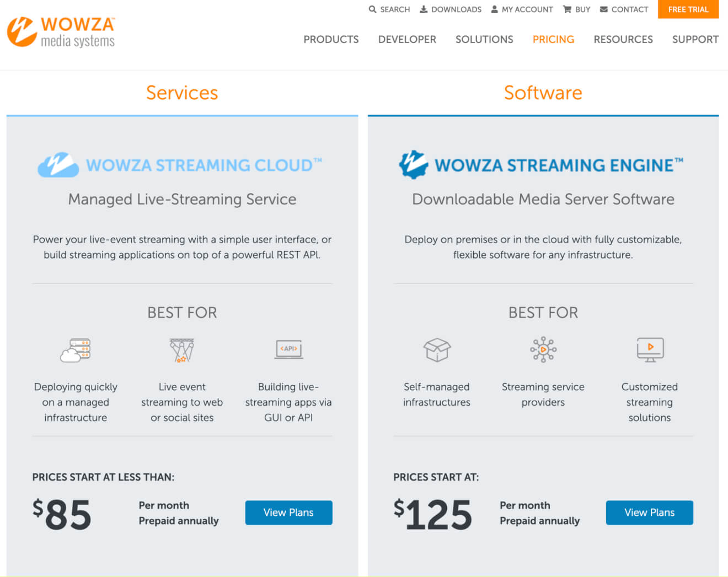Click 'PRICES START AT:' label in Software card
Image resolution: width=728 pixels, height=577 pixels.
tap(436, 477)
